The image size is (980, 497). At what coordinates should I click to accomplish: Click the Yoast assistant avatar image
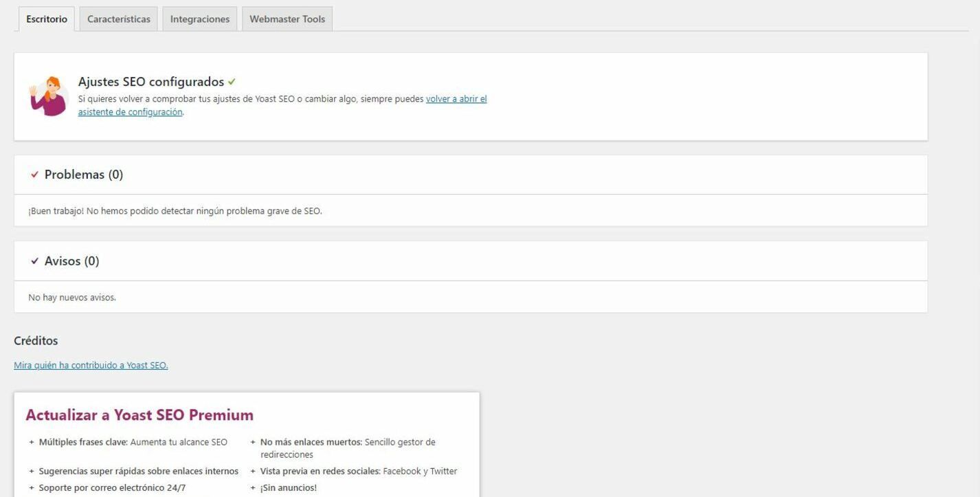(49, 96)
